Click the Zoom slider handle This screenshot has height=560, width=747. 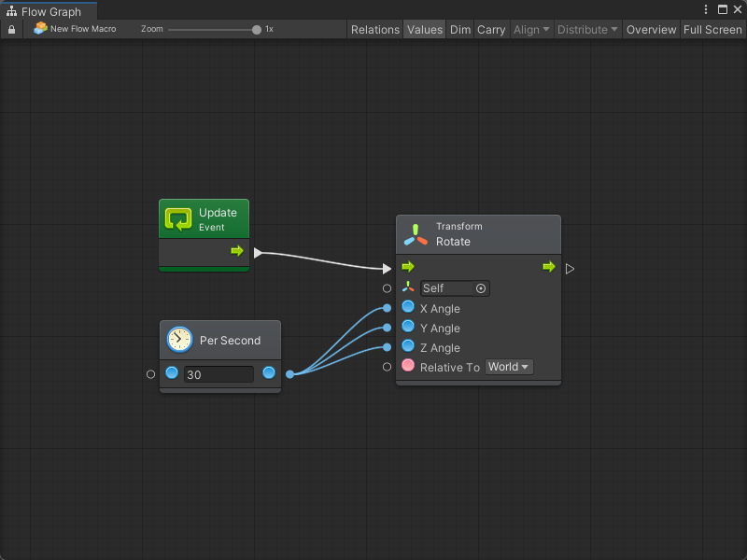click(x=257, y=30)
